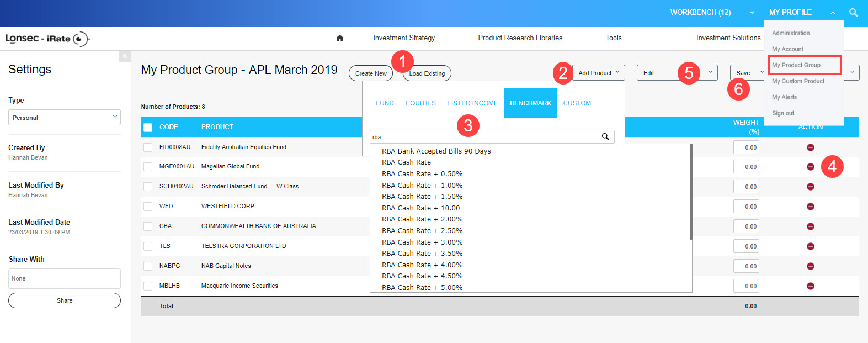This screenshot has height=343, width=868.
Task: Switch to the CUSTOM tab
Action: pos(577,103)
